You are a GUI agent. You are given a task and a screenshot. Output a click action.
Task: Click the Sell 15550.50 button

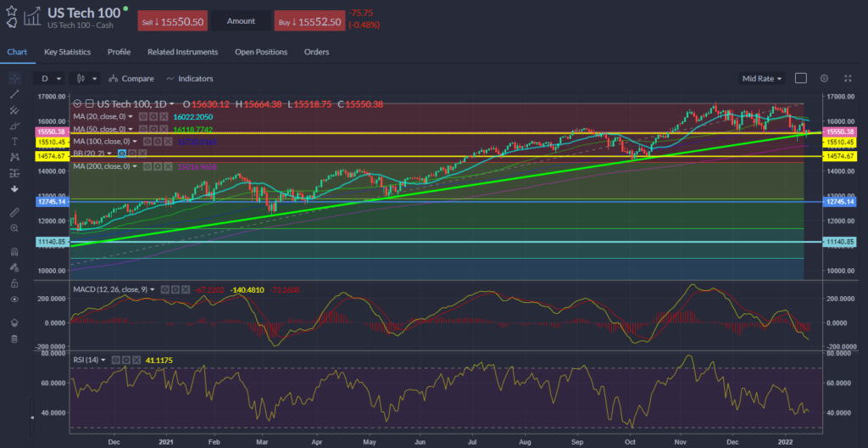pyautogui.click(x=172, y=20)
